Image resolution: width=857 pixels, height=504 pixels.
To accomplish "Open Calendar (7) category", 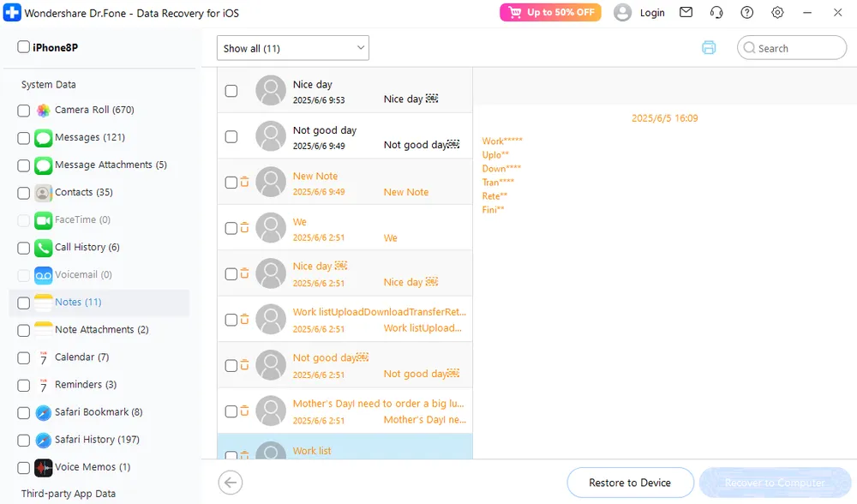I will coord(81,357).
